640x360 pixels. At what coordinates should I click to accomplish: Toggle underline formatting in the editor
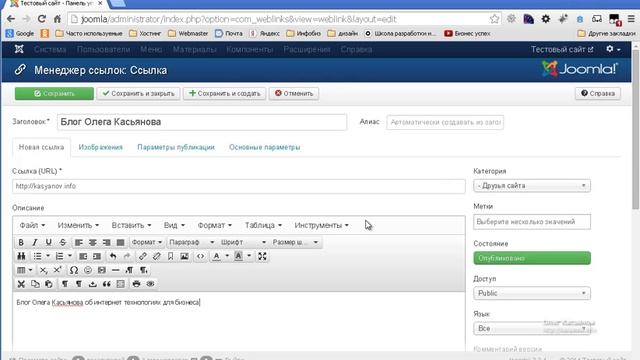[49, 242]
